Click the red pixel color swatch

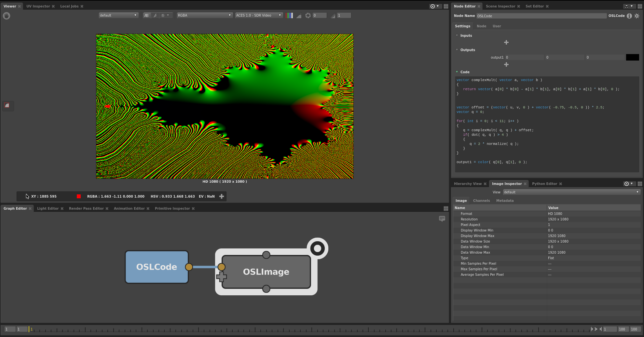(x=79, y=196)
